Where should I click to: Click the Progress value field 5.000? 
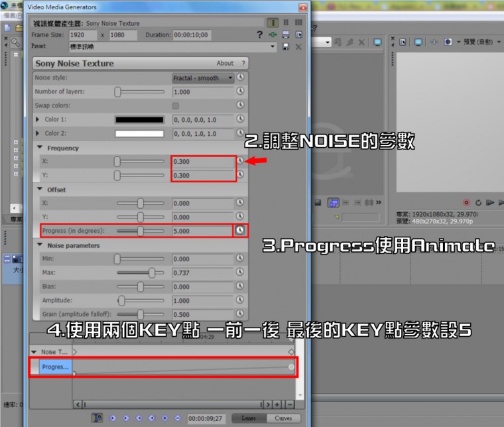202,231
